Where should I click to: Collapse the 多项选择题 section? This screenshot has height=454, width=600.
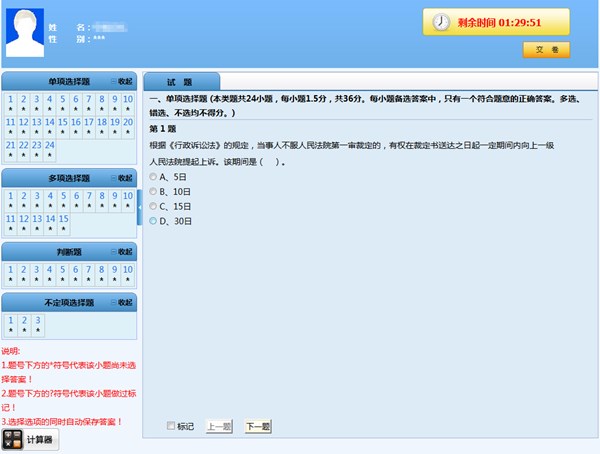[x=121, y=177]
